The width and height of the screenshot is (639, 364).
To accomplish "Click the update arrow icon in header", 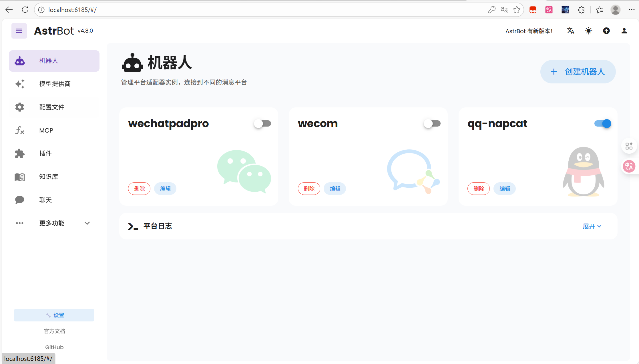I will (606, 31).
